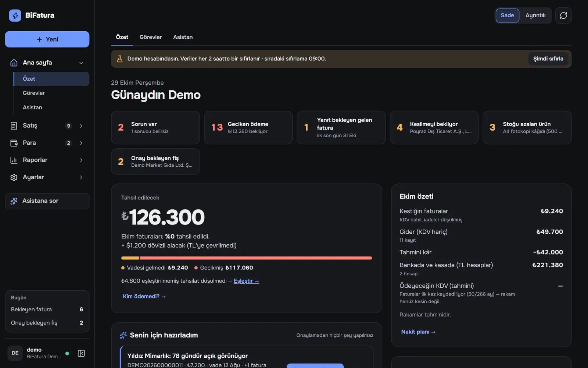Open the Asistana sor button
This screenshot has height=368, width=588.
click(47, 201)
